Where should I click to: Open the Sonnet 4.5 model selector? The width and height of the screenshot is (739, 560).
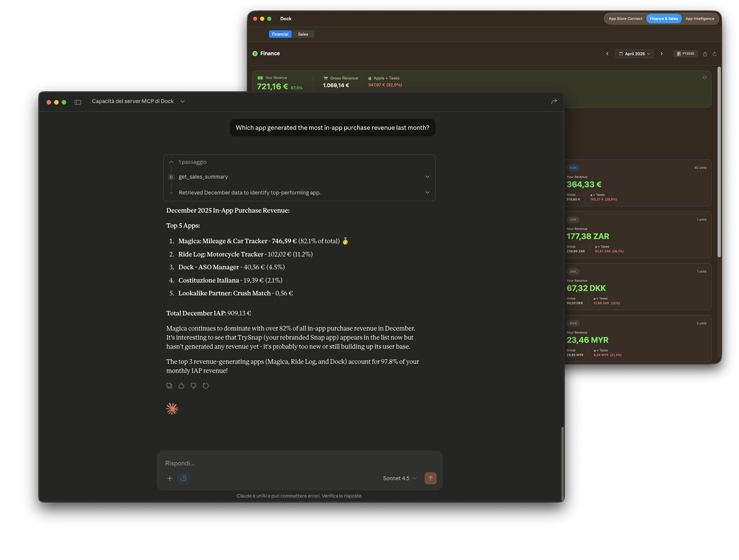pos(398,478)
